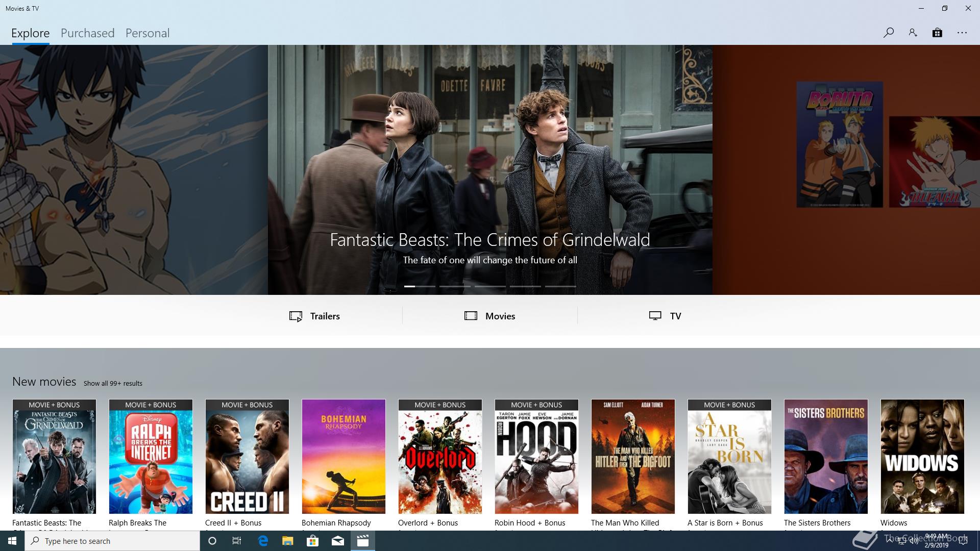Click 'The Sisters Brothers' title text
Screen dimensions: 980x551
(x=817, y=523)
